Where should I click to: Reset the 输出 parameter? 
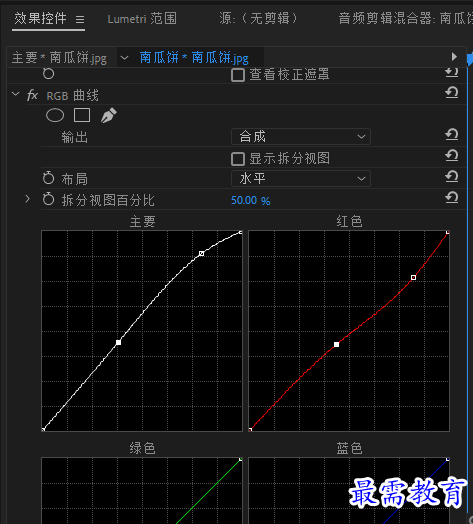[452, 135]
